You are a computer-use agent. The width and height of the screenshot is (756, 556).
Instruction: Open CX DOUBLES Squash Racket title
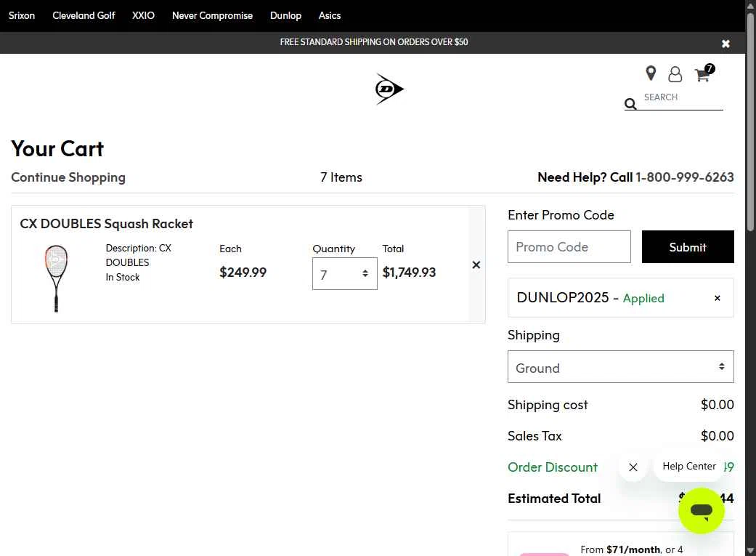pyautogui.click(x=106, y=223)
